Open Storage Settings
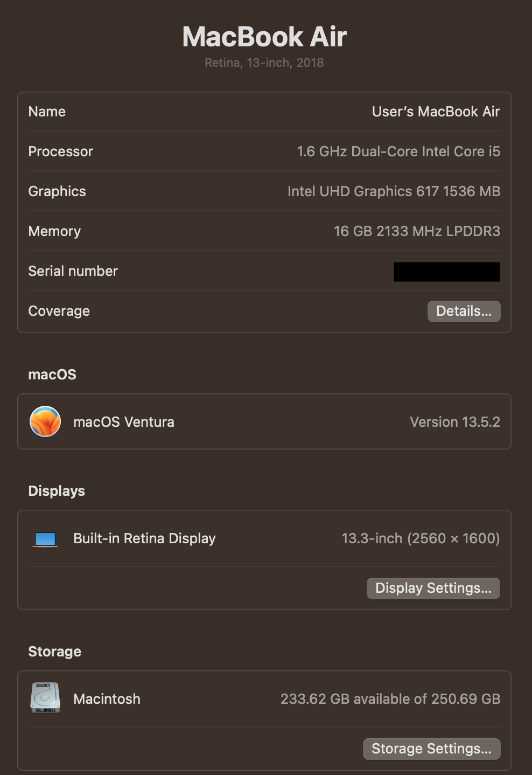The width and height of the screenshot is (532, 775). coord(431,749)
